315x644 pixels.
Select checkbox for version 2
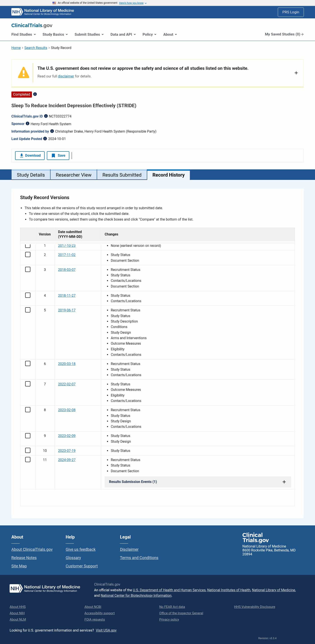pyautogui.click(x=28, y=254)
